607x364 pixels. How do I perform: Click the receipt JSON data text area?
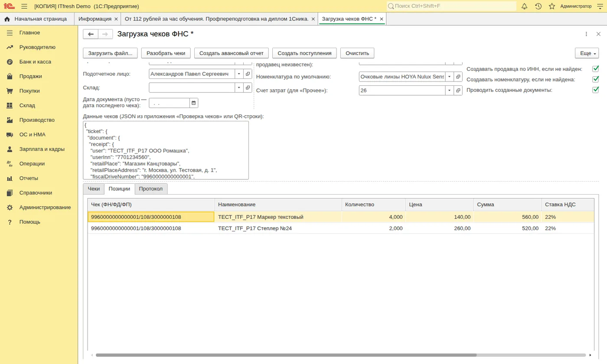166,150
